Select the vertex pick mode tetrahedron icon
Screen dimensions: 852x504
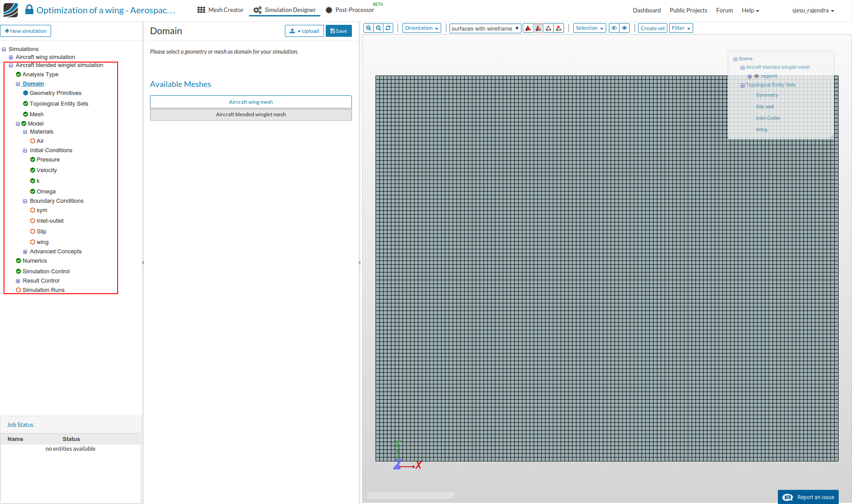tap(559, 28)
